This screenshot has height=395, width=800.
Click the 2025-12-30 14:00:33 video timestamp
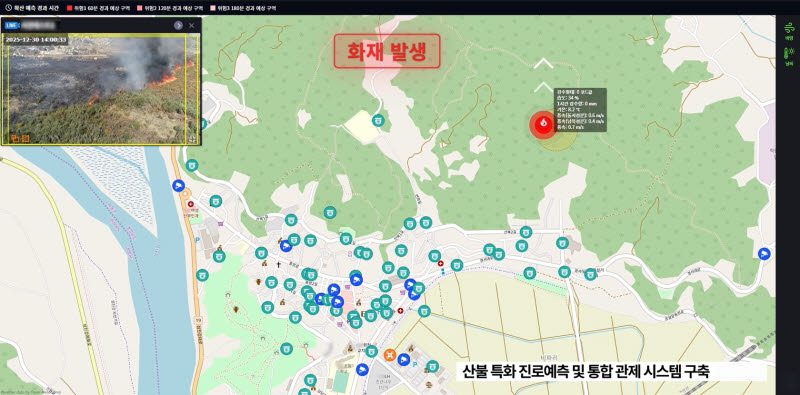[36, 39]
